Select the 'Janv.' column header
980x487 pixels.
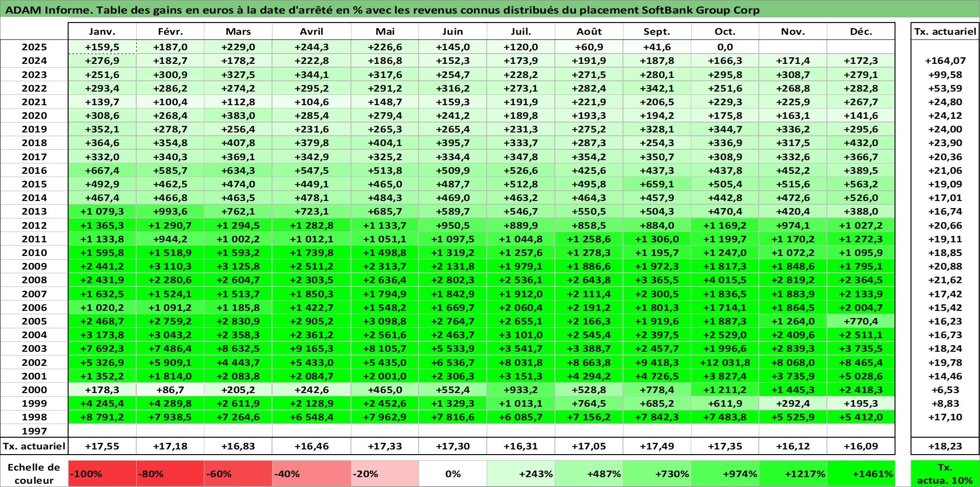coord(102,31)
